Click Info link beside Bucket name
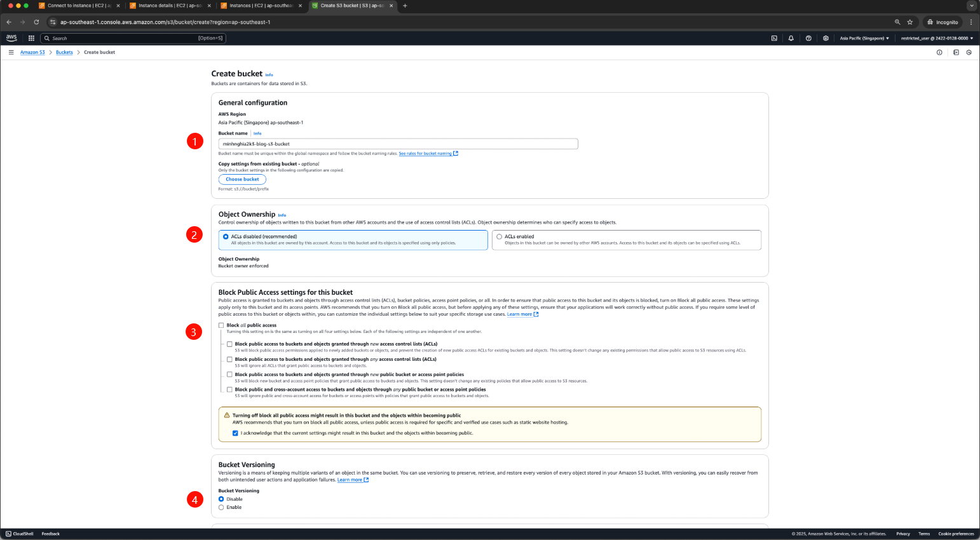Screen dimensions: 980x540 (x=257, y=133)
